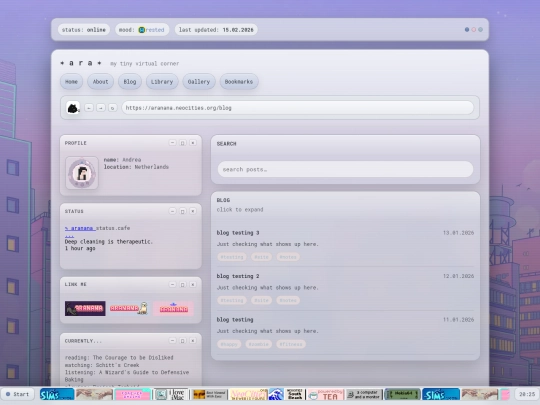
Task: Select the blue theme dot at top right
Action: [467, 30]
